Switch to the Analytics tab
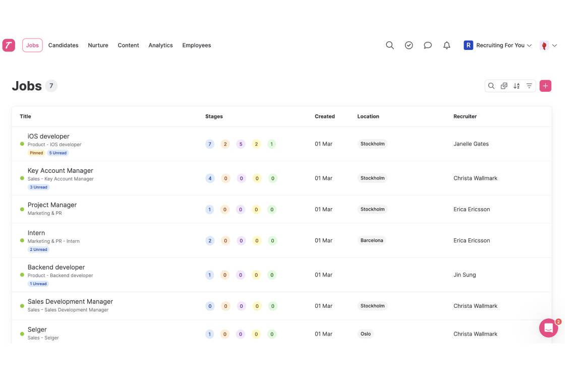This screenshot has width=585, height=392. point(160,45)
